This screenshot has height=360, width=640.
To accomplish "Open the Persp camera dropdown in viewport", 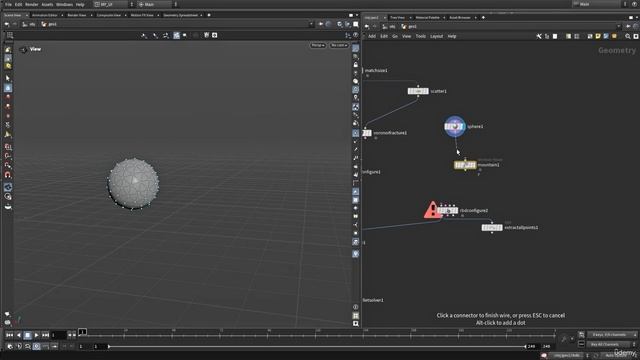I will tap(318, 45).
